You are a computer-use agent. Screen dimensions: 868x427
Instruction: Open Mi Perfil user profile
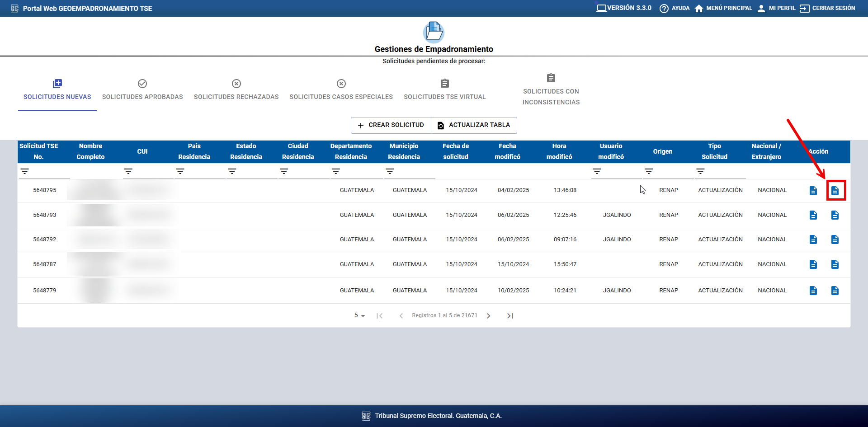(x=761, y=9)
